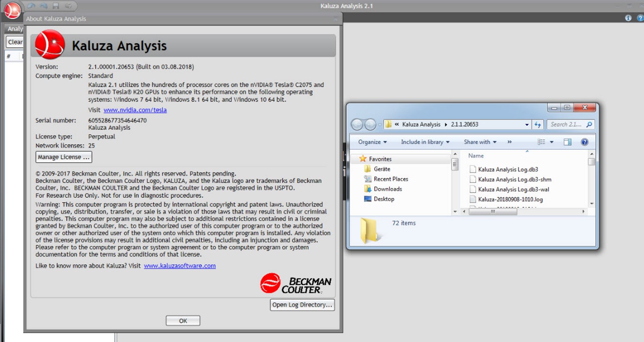Viewport: 644px width, 342px height.
Task: Select file Kaluza Analysis Log.db3-shm
Action: click(515, 179)
